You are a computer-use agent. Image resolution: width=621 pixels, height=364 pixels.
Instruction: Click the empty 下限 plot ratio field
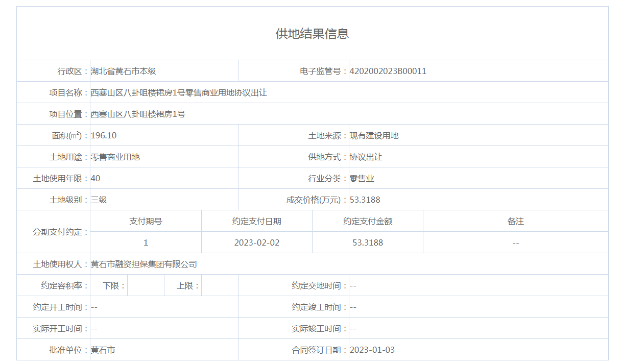[146, 285]
